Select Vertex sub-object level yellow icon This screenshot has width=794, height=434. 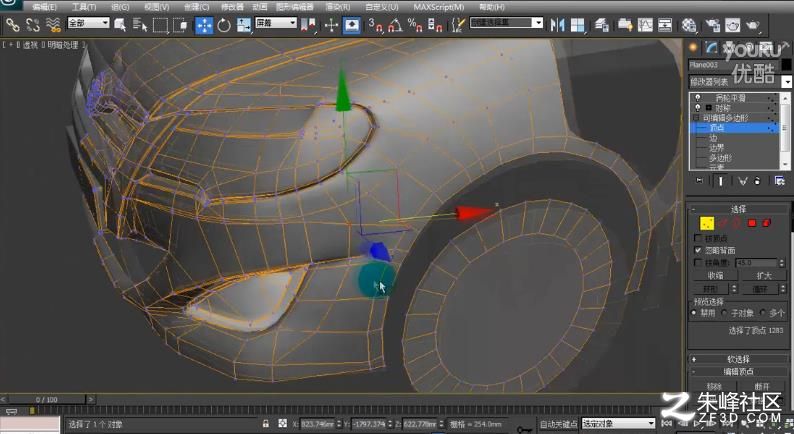pos(706,223)
